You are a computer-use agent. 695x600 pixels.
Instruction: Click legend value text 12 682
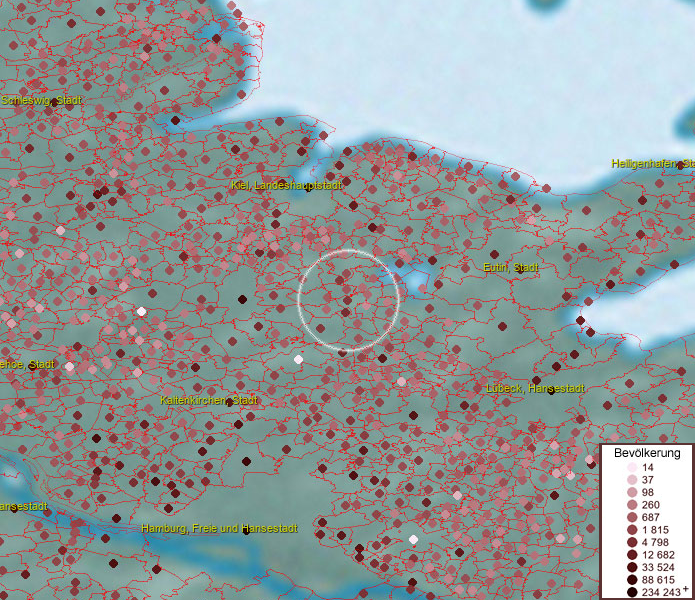658,555
